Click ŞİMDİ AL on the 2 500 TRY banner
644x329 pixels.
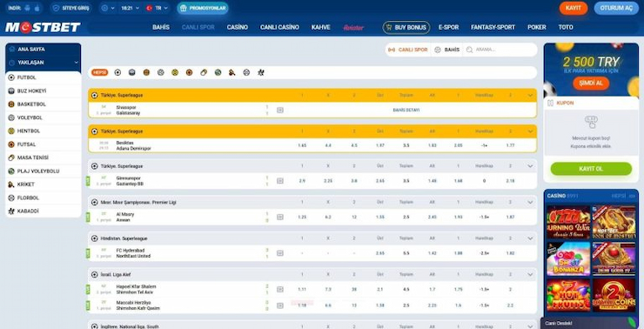click(x=591, y=84)
